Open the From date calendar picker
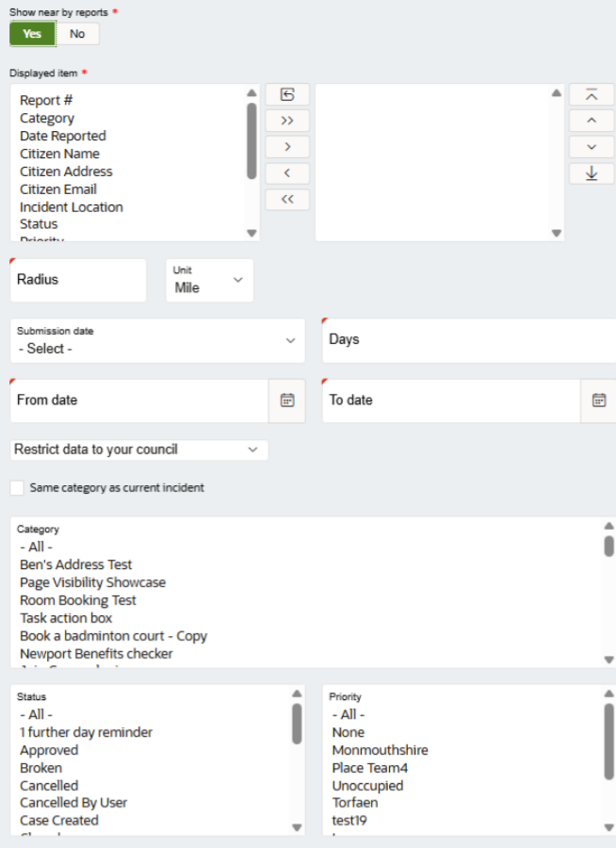 (287, 400)
